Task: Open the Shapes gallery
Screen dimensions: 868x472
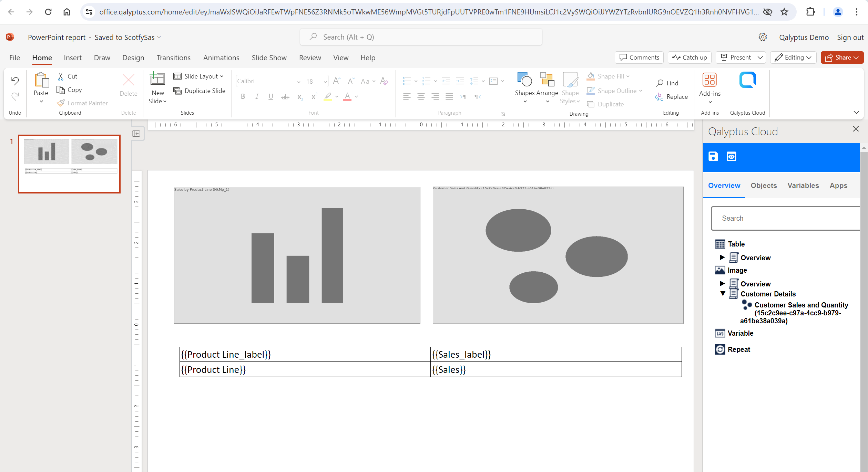Action: 524,87
